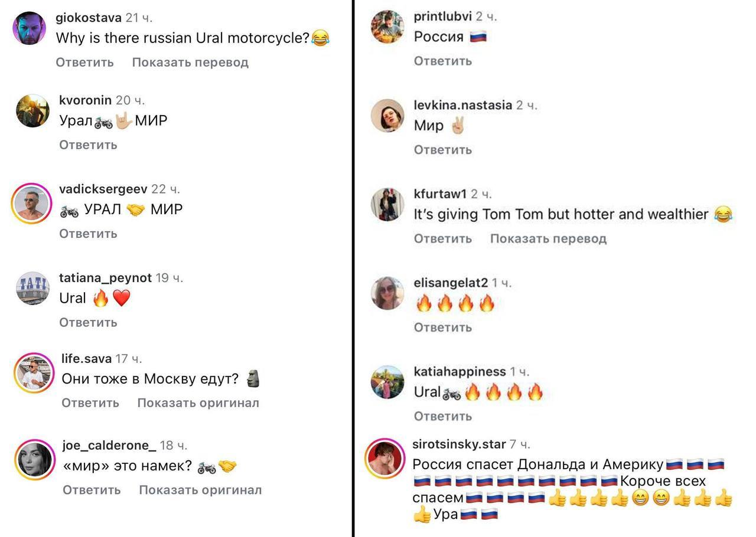Tap tatiana_peynot's TATI avatar
756x537 pixels.
tap(32, 289)
